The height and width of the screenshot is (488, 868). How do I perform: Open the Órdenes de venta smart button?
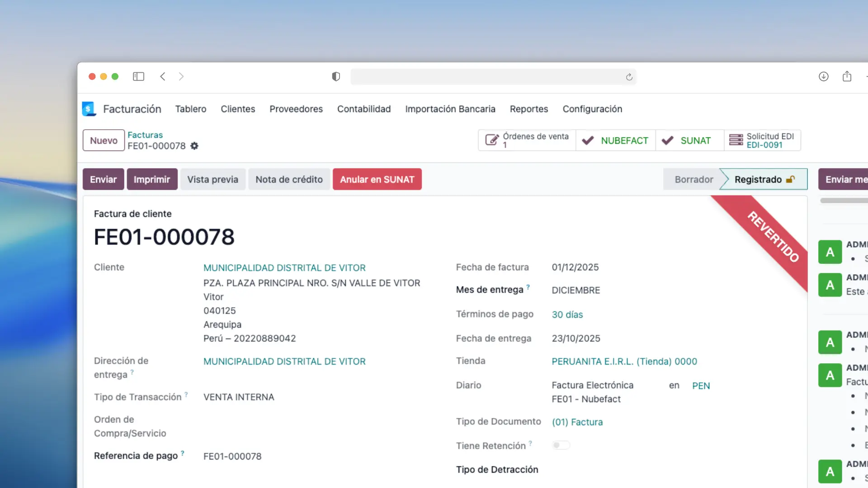click(527, 141)
